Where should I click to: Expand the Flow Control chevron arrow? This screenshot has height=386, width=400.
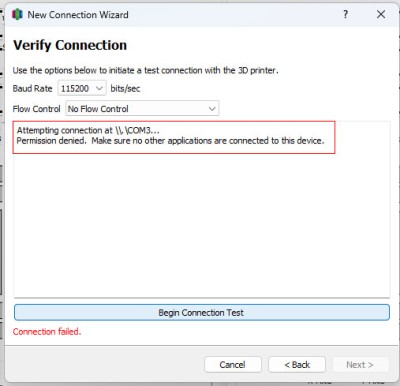point(212,109)
